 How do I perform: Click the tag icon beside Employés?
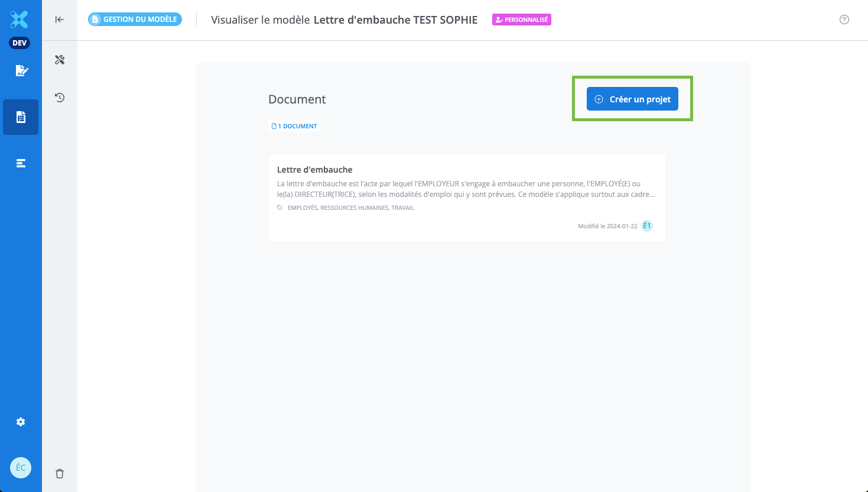pyautogui.click(x=280, y=208)
